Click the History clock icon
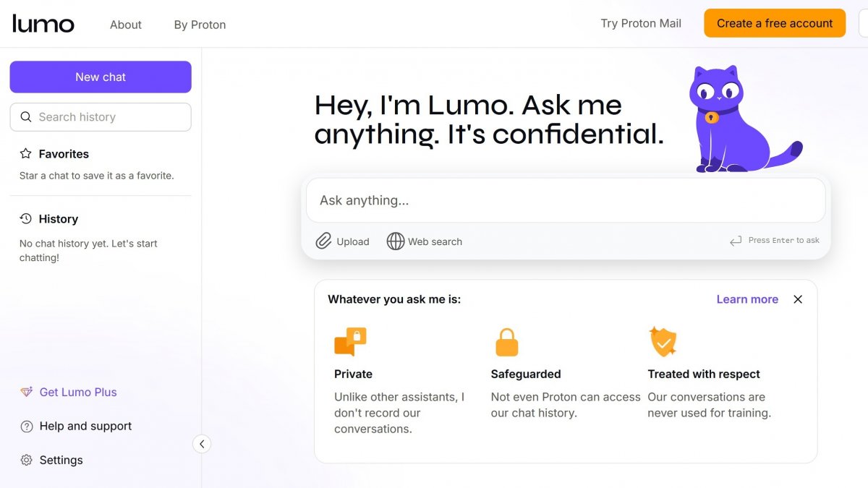The image size is (868, 488). [26, 219]
